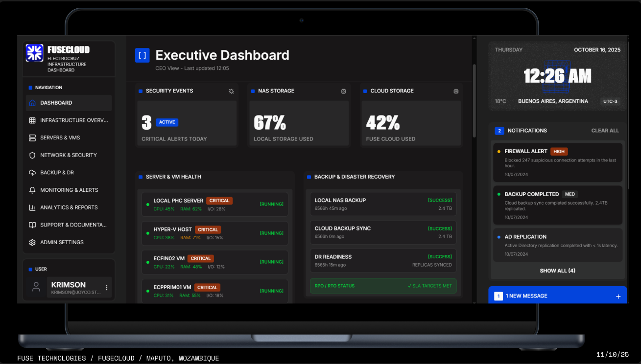This screenshot has width=641, height=364.
Task: Click the NAS Storage gear icon
Action: tap(343, 91)
